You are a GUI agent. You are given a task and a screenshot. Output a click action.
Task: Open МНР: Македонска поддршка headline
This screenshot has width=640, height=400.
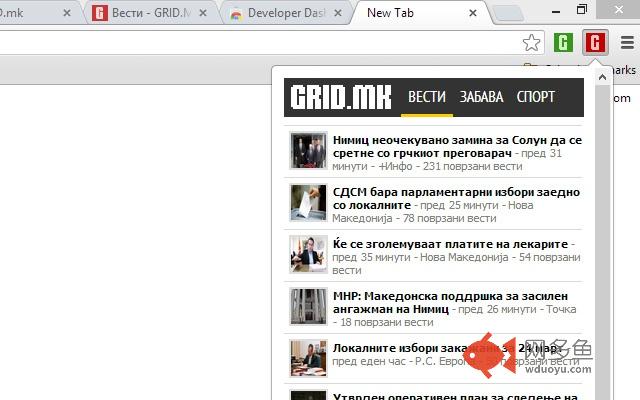[x=450, y=302]
